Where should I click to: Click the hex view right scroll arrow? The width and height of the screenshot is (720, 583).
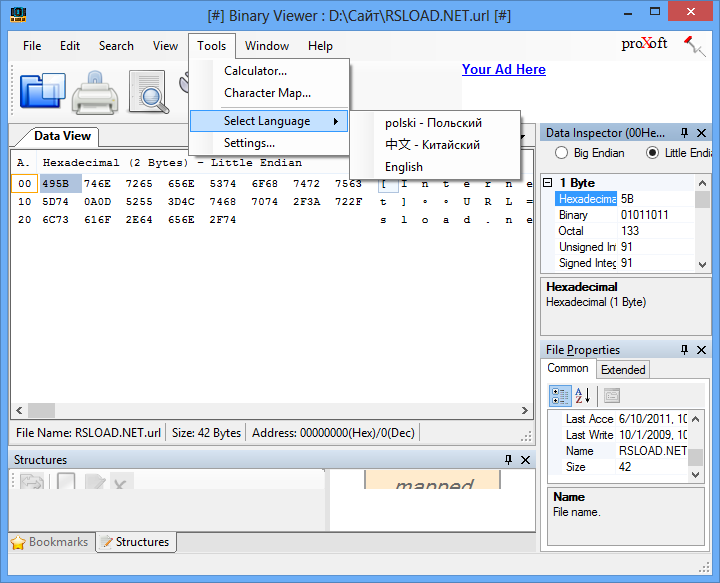525,410
